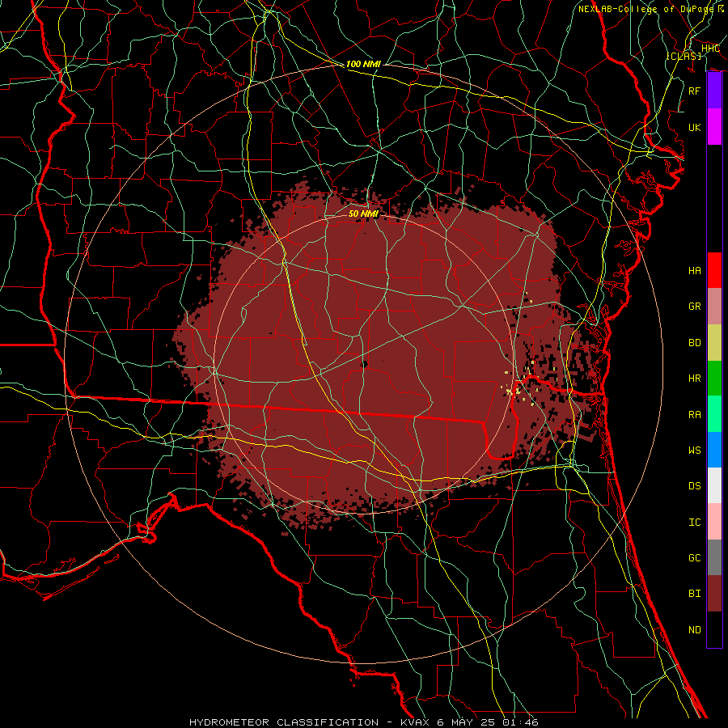Image resolution: width=728 pixels, height=728 pixels.
Task: Pick the HR green legend swatch
Action: [714, 379]
